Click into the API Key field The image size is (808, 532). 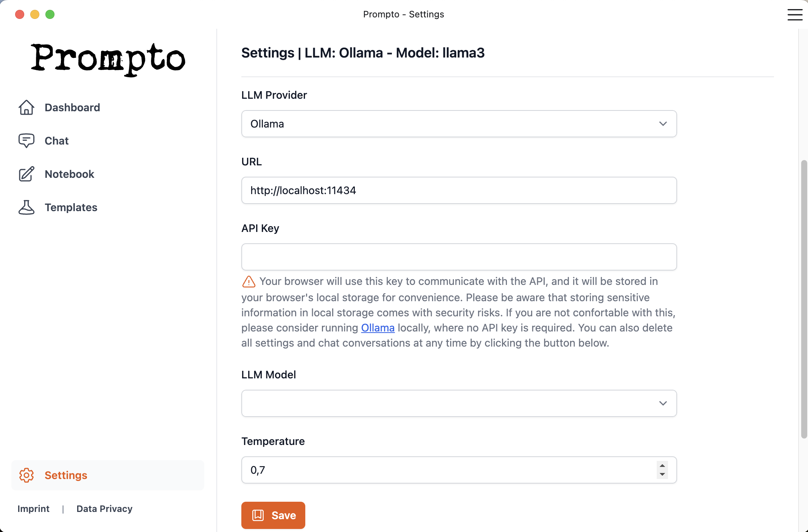459,257
